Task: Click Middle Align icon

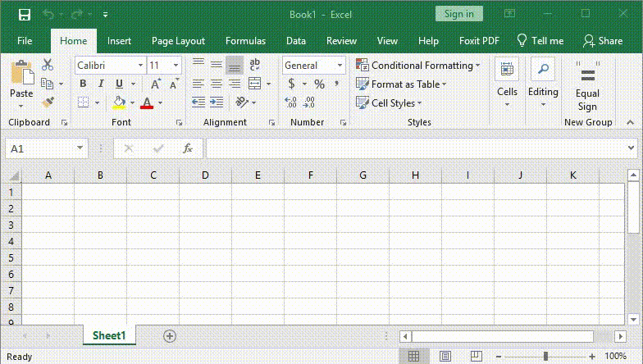Action: pyautogui.click(x=217, y=64)
